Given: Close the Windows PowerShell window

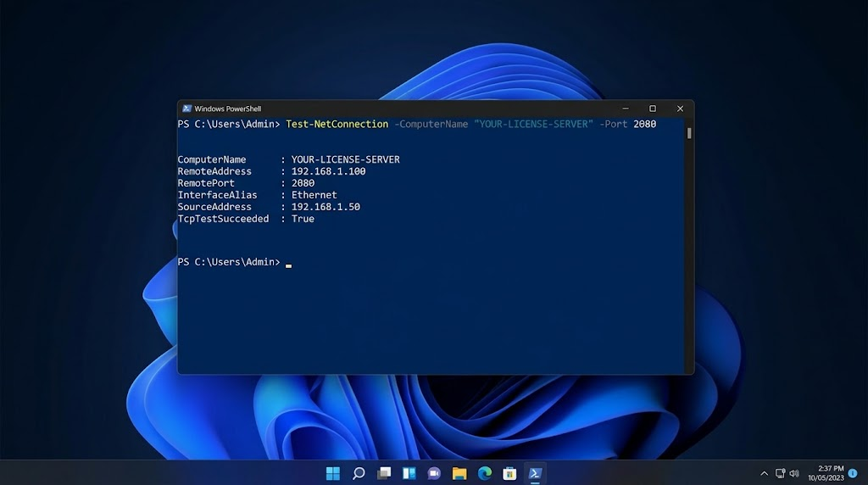Looking at the screenshot, I should (680, 109).
